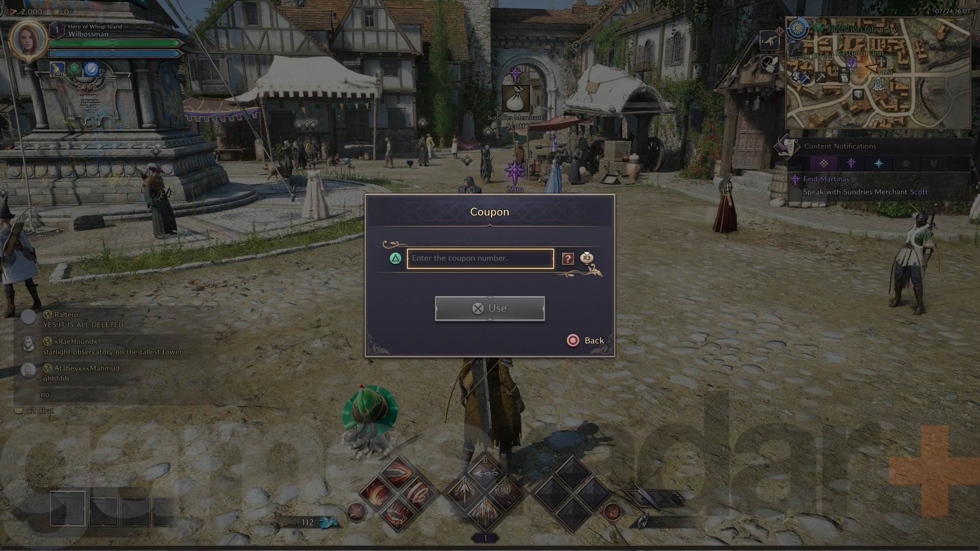
Task: Click the x2 Chat toggle in chat panel
Action: [x=38, y=410]
